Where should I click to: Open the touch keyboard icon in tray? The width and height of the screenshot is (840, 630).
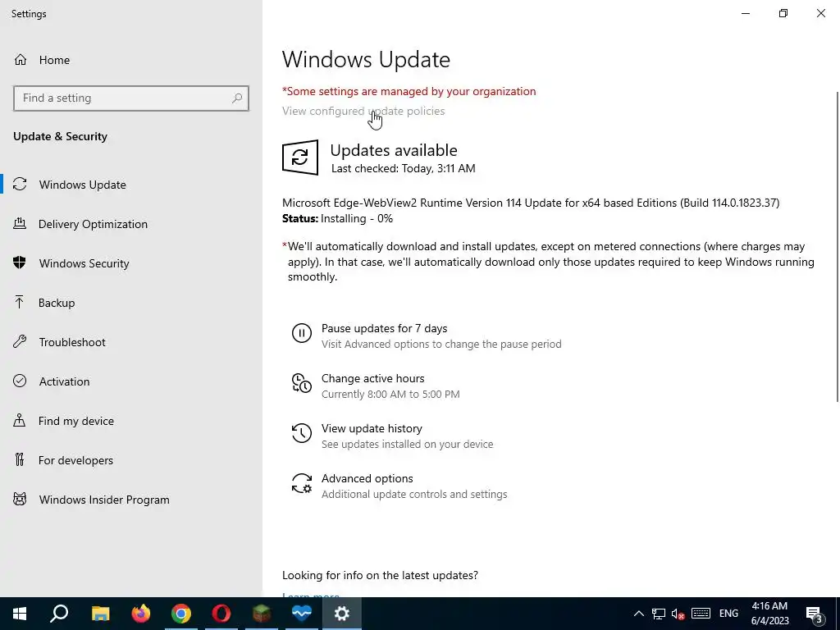[x=701, y=614]
